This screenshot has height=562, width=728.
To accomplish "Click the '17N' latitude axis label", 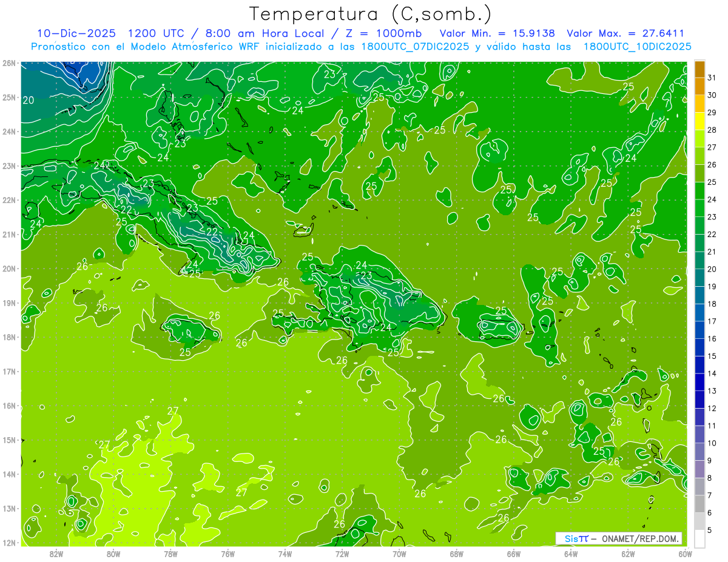I will point(9,372).
